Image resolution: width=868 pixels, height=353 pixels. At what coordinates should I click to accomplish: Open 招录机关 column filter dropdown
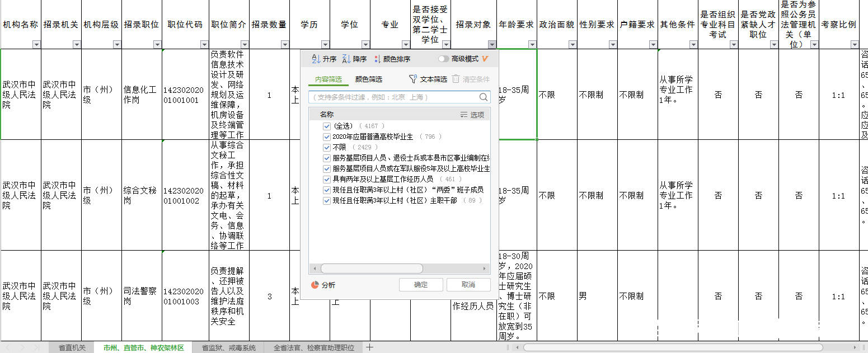pos(77,44)
